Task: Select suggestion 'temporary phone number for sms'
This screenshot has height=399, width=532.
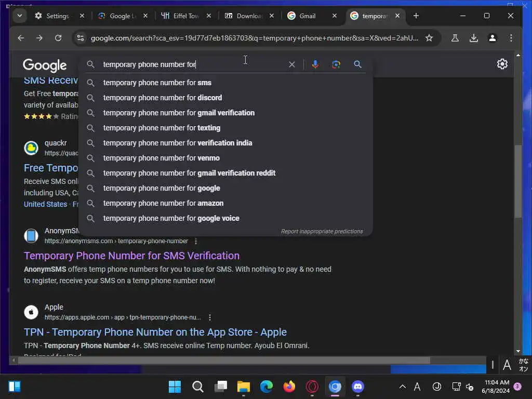Action: click(x=225, y=83)
